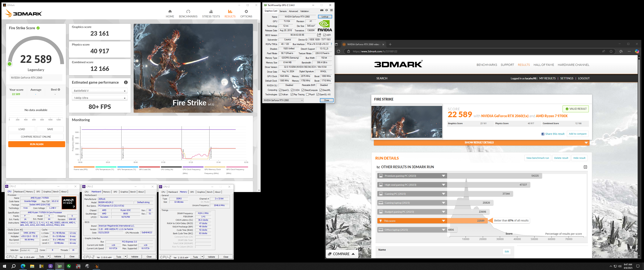Click the orange RUN AGAIN button
This screenshot has height=270, width=644.
tap(37, 144)
